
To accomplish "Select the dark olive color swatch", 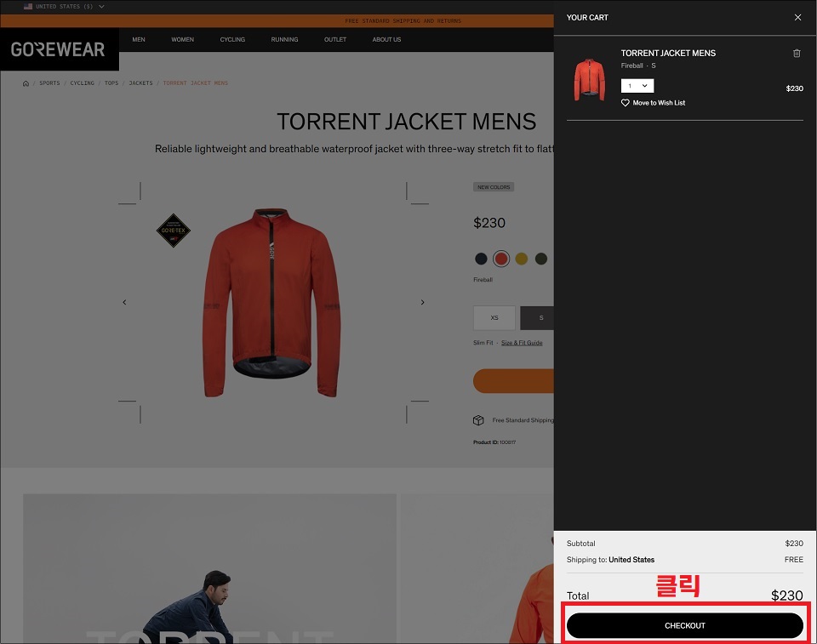I will tap(541, 259).
